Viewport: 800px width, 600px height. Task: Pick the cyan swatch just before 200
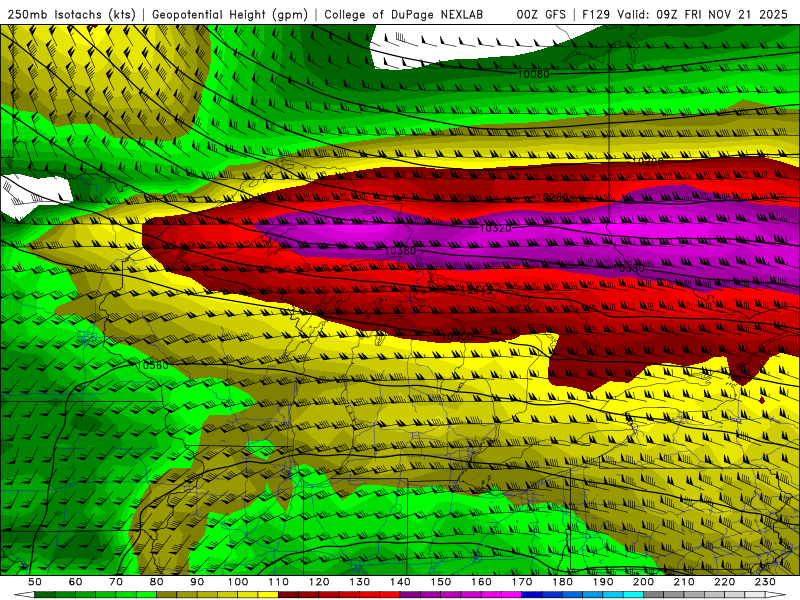tap(633, 595)
